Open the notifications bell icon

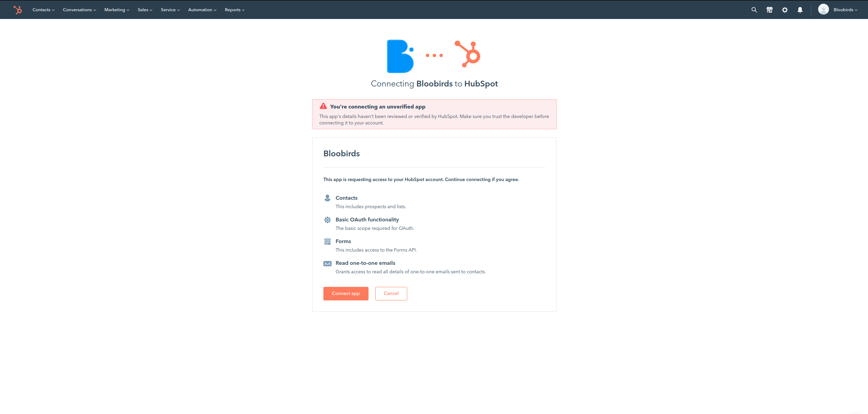[x=800, y=10]
